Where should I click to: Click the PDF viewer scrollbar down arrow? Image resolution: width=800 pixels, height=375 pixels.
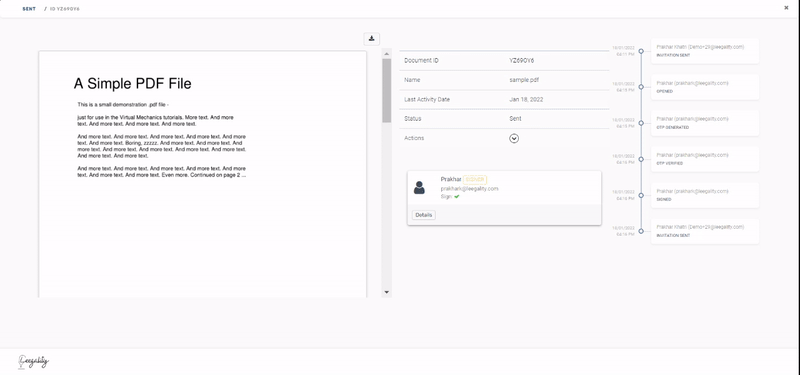point(386,292)
